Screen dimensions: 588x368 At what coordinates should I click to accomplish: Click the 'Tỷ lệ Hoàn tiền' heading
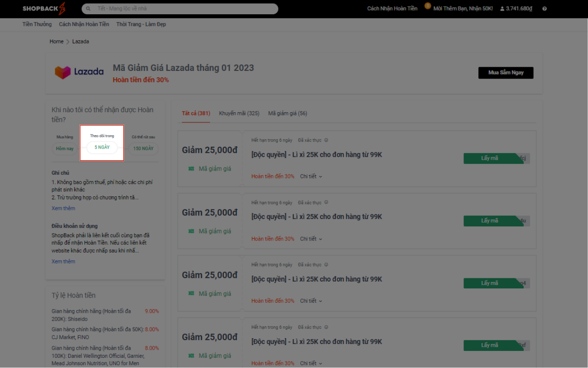coord(73,295)
